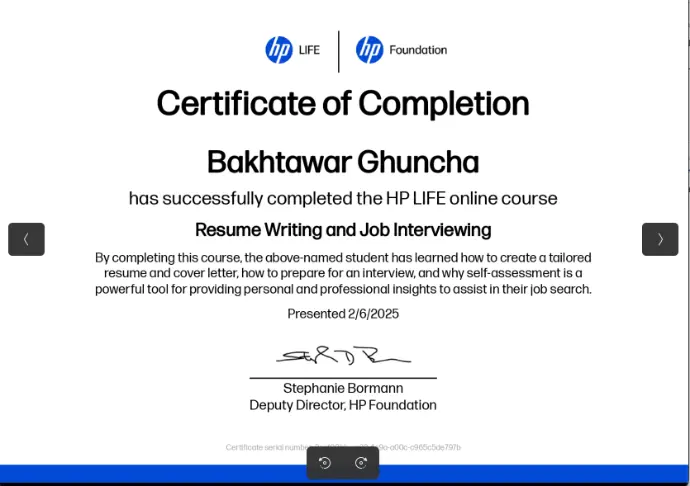Screen dimensions: 690x486
Task: Click the 'Deputy Director, HP Foundation' title
Action: 343,405
